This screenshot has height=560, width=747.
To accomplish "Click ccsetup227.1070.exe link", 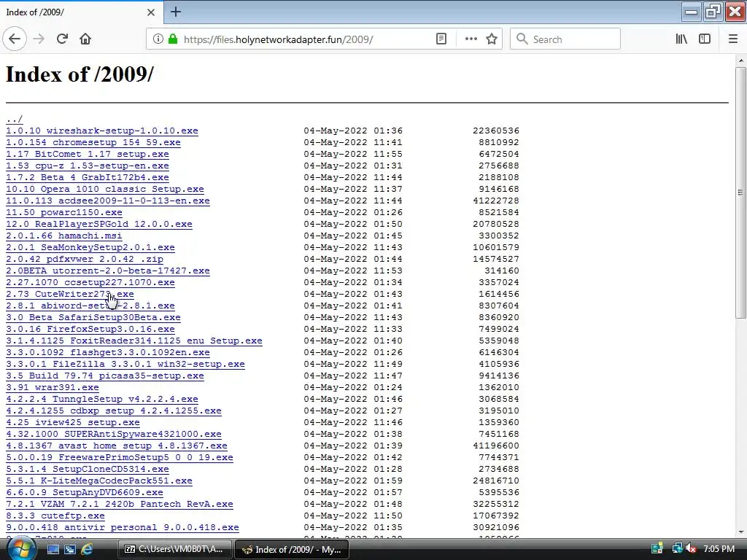I will click(90, 282).
